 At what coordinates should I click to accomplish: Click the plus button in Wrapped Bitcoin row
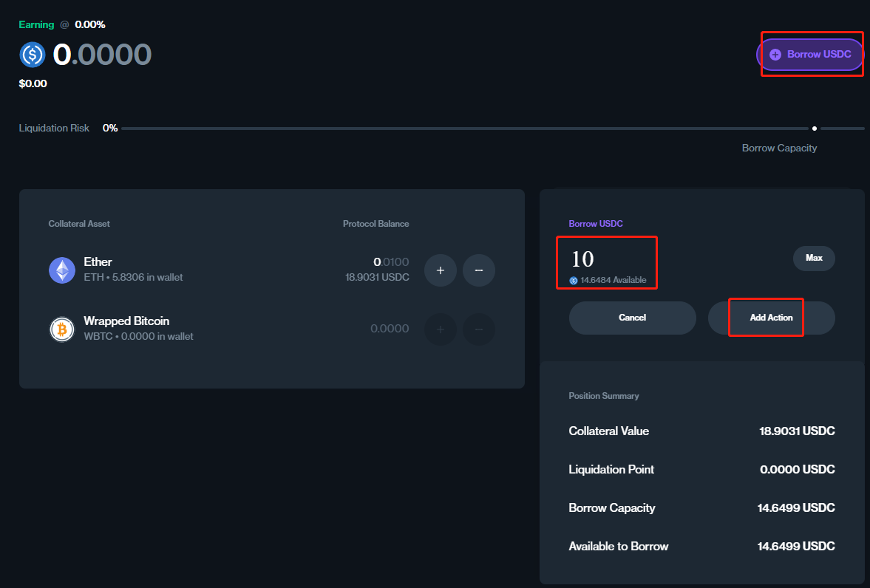pyautogui.click(x=441, y=329)
